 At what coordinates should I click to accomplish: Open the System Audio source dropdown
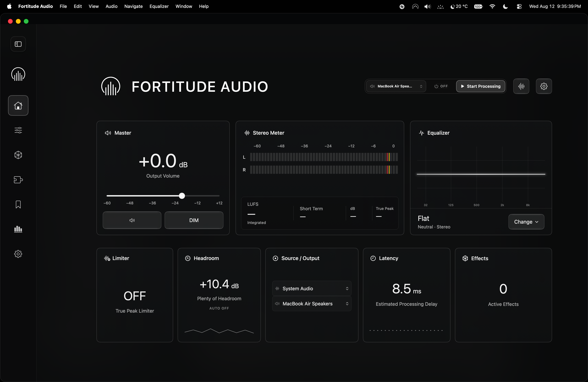tap(312, 288)
